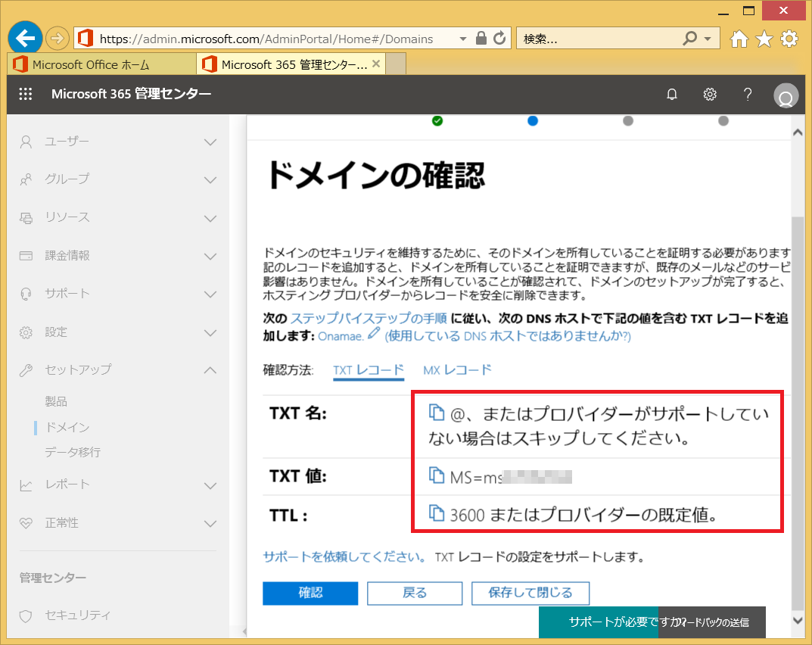Click the current blue step indicator
Viewport: 812px width, 645px height.
tap(532, 120)
